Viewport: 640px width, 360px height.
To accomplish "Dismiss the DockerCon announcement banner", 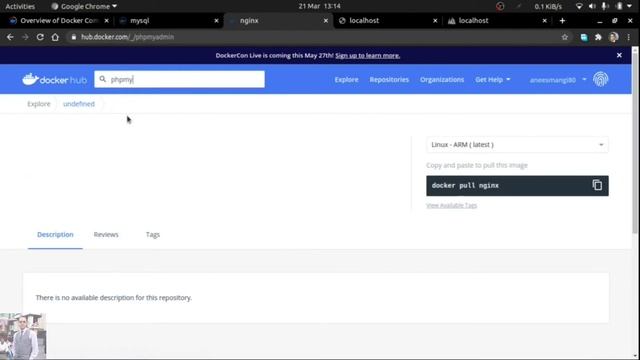I will coord(619,55).
